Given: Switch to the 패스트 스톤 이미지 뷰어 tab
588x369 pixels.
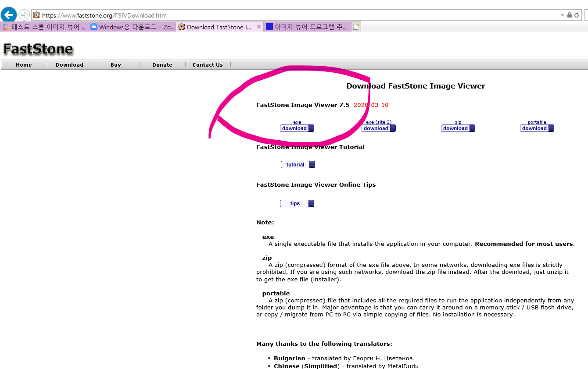Looking at the screenshot, I should tap(44, 27).
